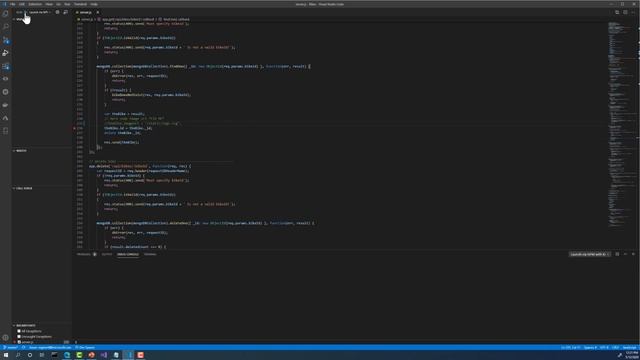Open the View menu
Image resolution: width=640 pixels, height=360 pixels.
click(49, 4)
